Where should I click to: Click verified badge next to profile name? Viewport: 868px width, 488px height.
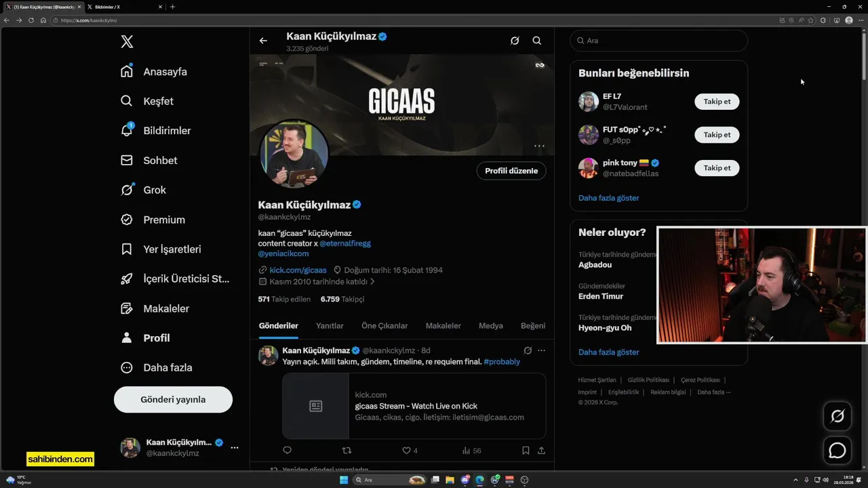(357, 205)
